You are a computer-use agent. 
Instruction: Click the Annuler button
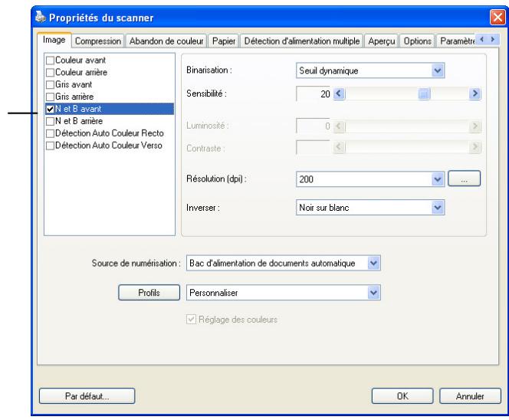470,396
